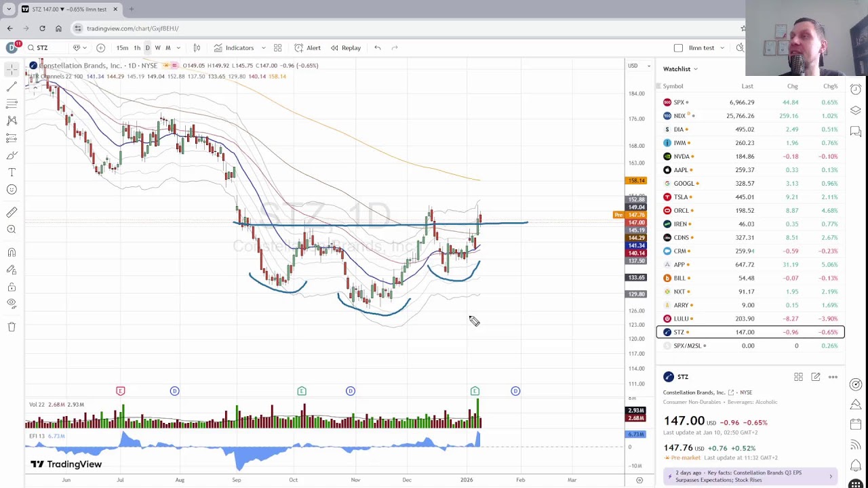The width and height of the screenshot is (868, 488).
Task: Open the USD currency selector
Action: click(639, 66)
